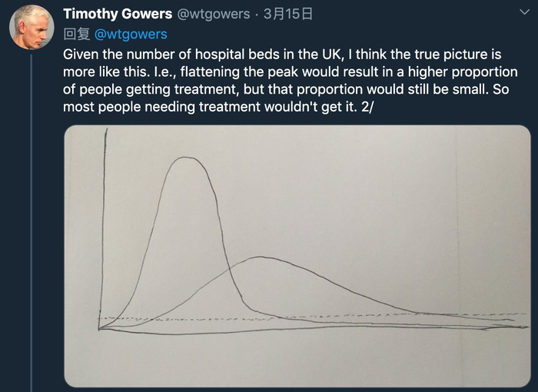Open the Timothy Gowers display name link
Viewport: 538px width, 392px height.
pyautogui.click(x=117, y=14)
